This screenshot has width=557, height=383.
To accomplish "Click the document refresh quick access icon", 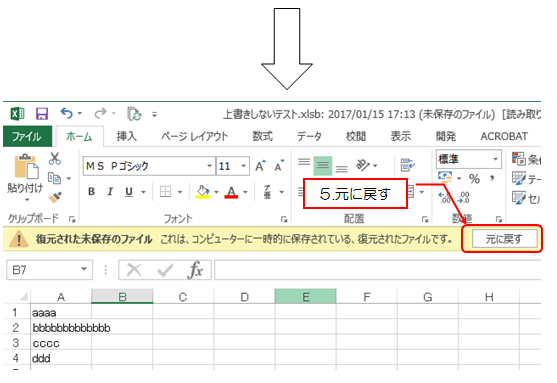I will pyautogui.click(x=134, y=114).
